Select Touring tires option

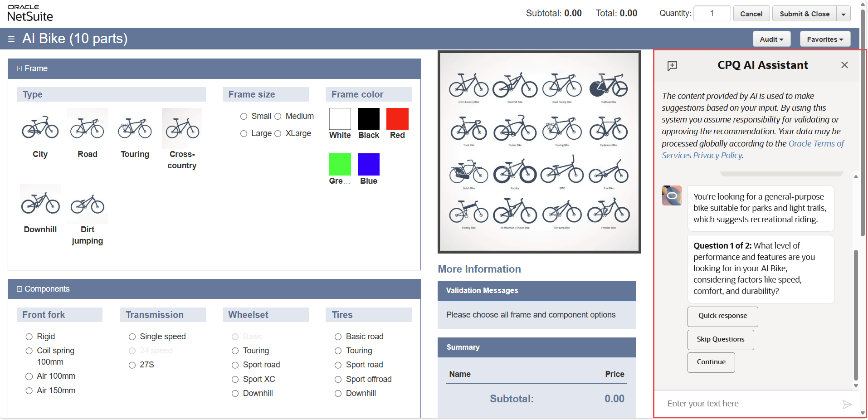click(338, 351)
